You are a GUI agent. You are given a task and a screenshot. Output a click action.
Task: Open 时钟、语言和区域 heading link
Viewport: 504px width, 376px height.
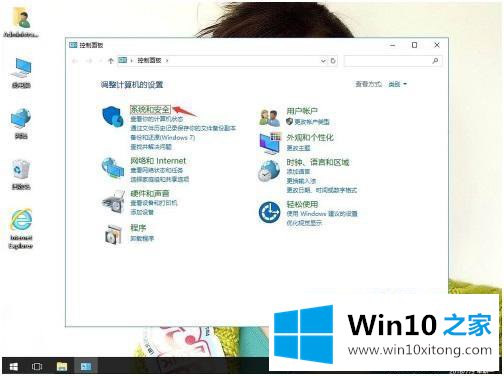[318, 162]
